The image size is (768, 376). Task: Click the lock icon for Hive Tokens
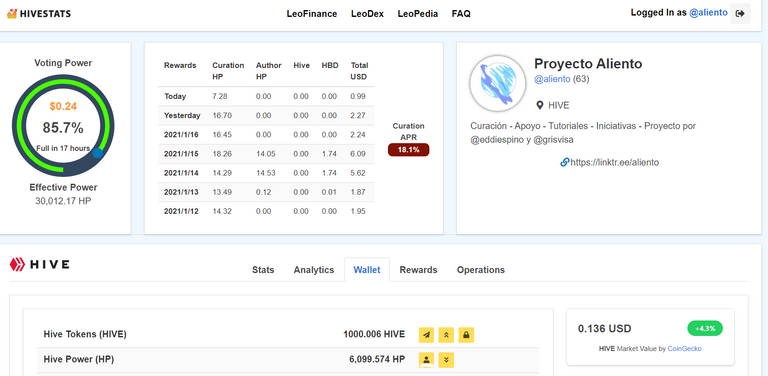point(466,335)
